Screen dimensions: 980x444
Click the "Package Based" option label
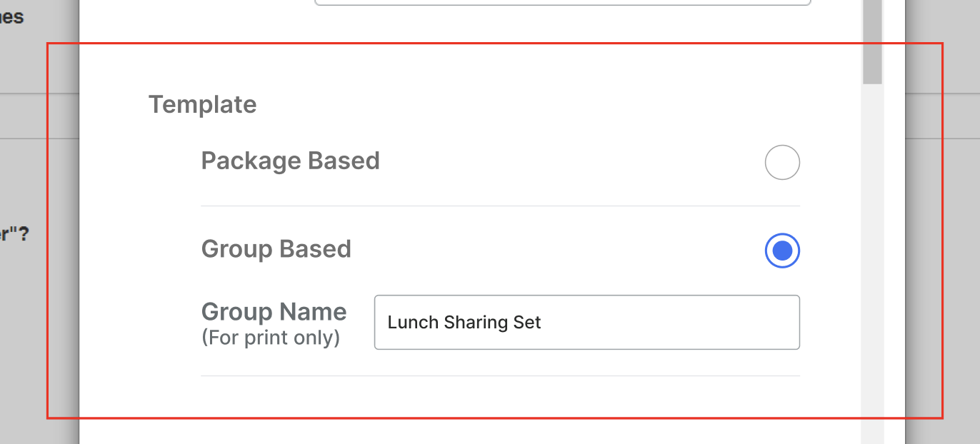coord(290,161)
